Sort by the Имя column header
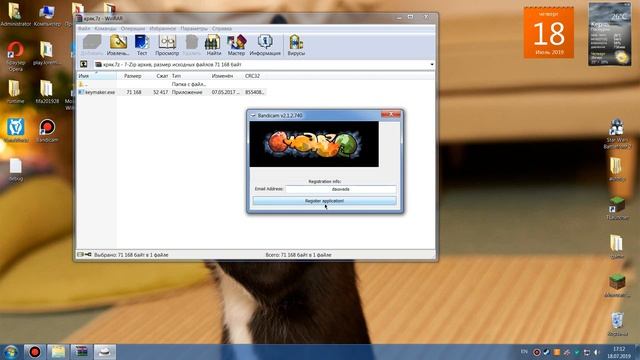This screenshot has height=360, width=640. click(96, 76)
